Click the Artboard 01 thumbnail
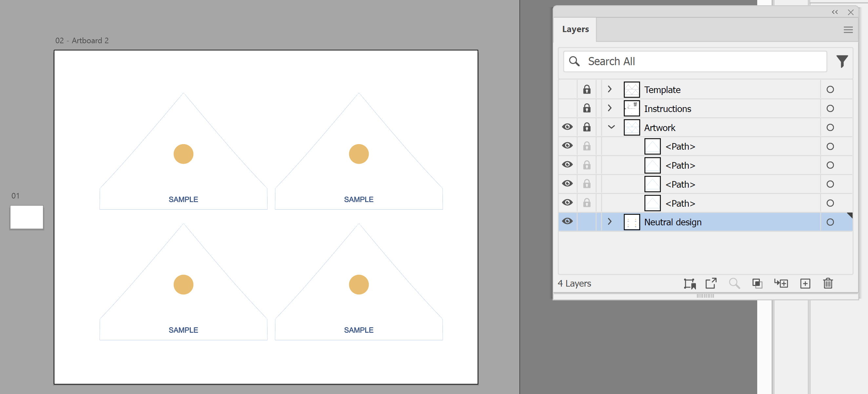Viewport: 868px width, 394px height. click(x=27, y=217)
